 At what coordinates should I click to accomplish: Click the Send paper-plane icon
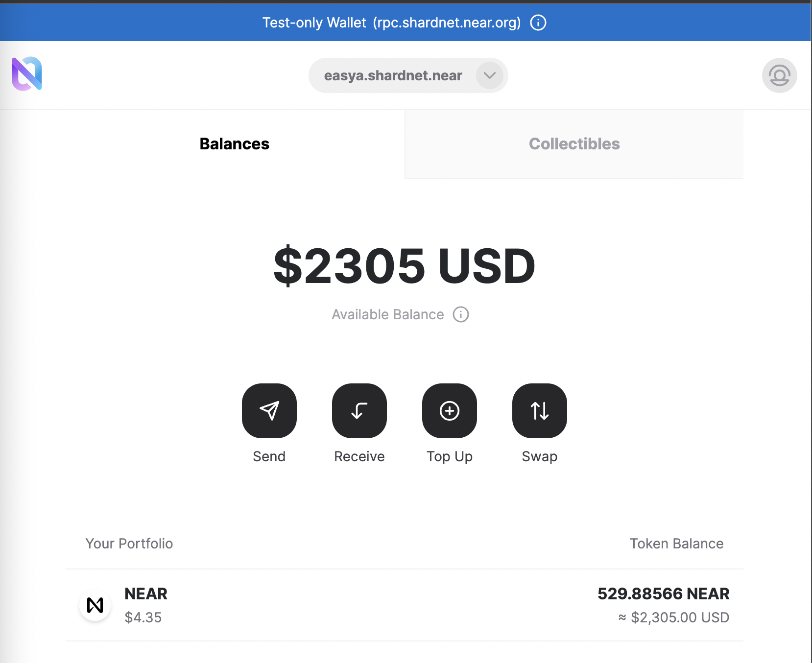pyautogui.click(x=269, y=411)
